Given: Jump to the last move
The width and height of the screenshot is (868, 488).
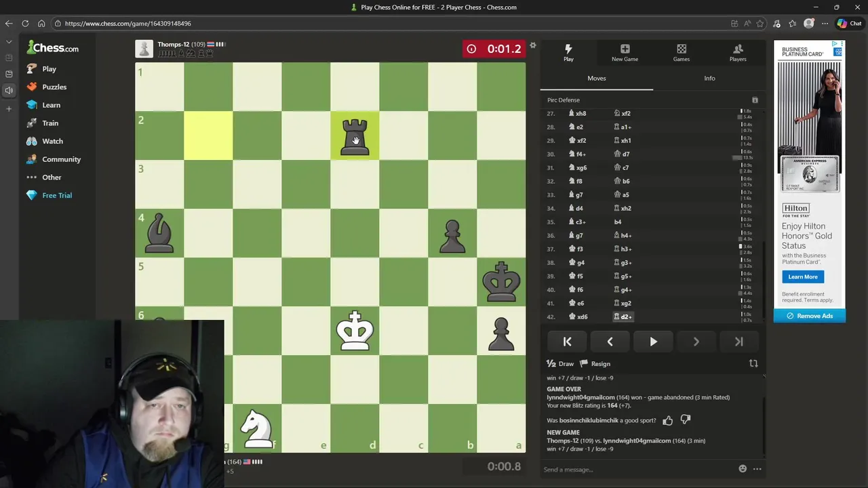Looking at the screenshot, I should (x=738, y=342).
